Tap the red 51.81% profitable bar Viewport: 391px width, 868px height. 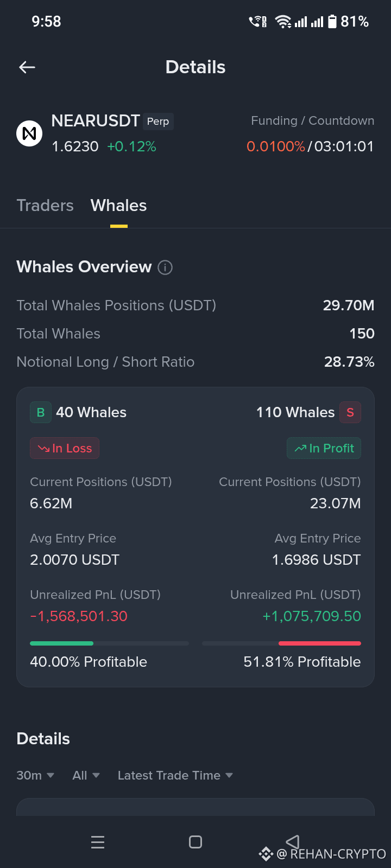pyautogui.click(x=320, y=643)
